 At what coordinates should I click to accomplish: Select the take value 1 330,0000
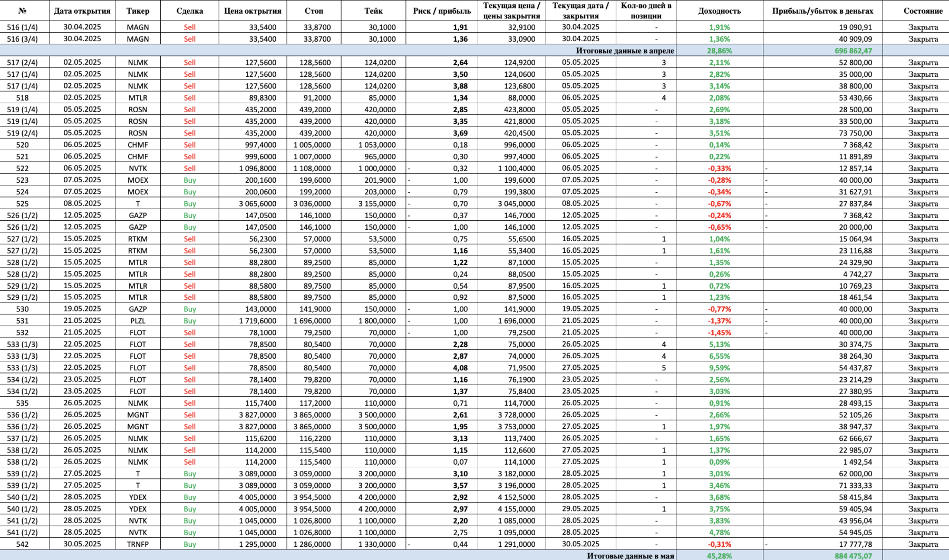point(373,544)
